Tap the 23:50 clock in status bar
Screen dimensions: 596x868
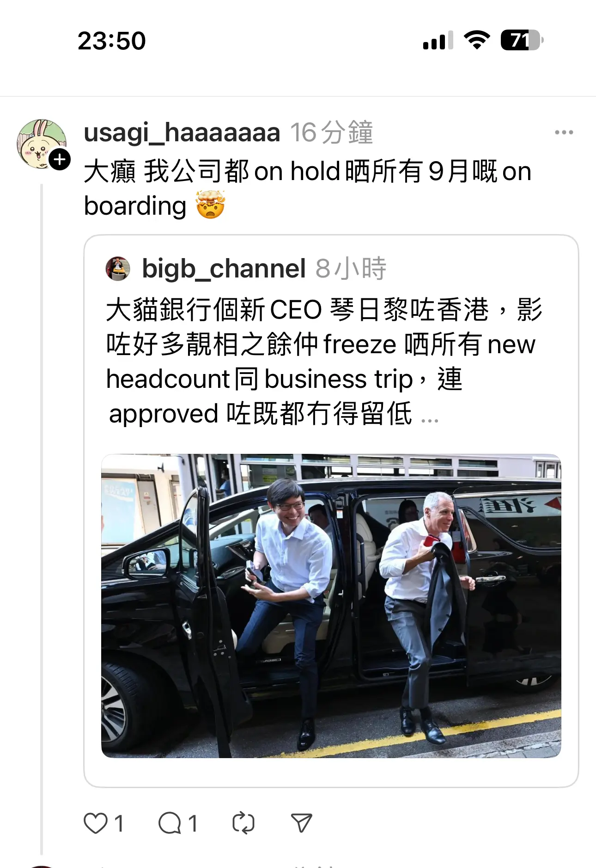(112, 41)
